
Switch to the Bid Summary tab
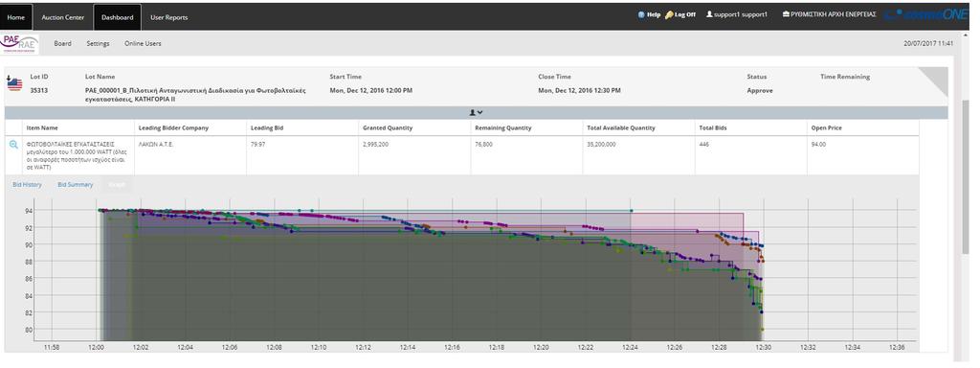(x=75, y=185)
